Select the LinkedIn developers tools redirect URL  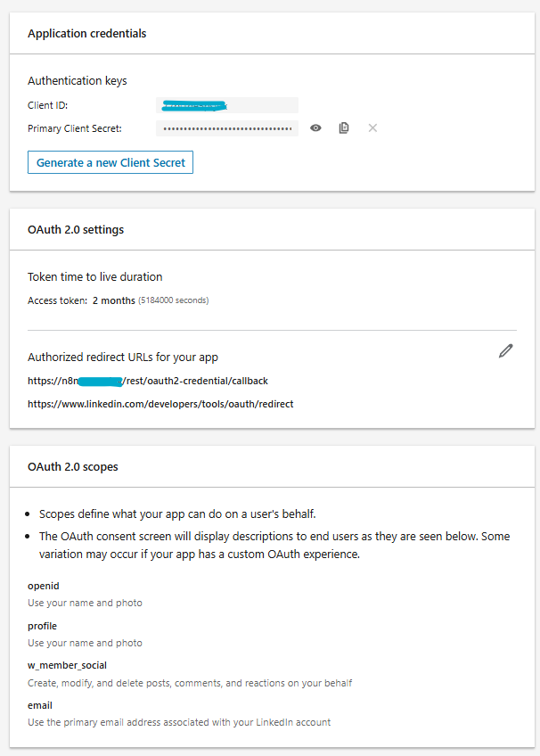point(160,404)
